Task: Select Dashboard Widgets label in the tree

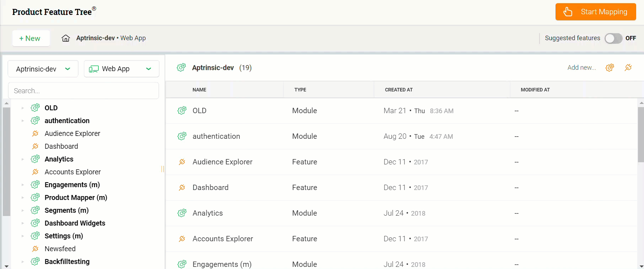Action: (x=75, y=223)
